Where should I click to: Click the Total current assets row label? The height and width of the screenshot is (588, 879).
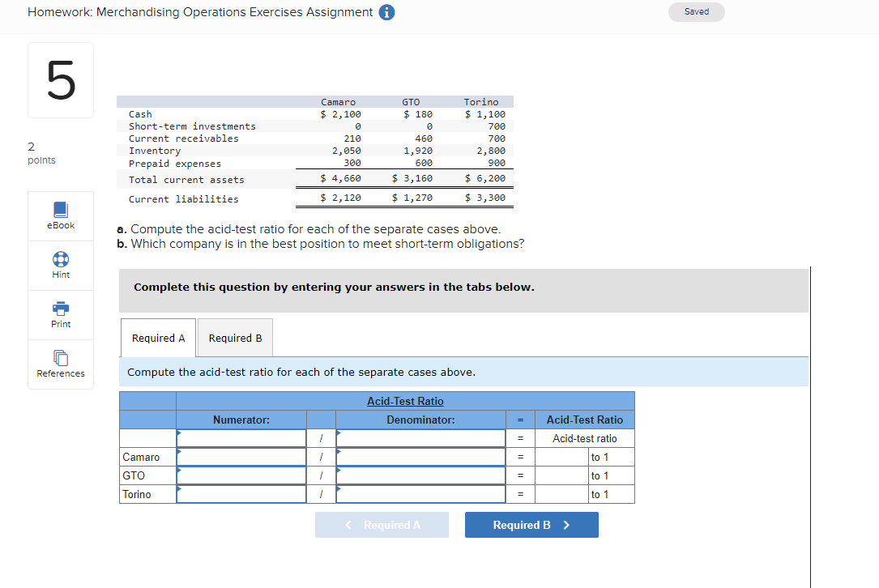click(x=186, y=180)
